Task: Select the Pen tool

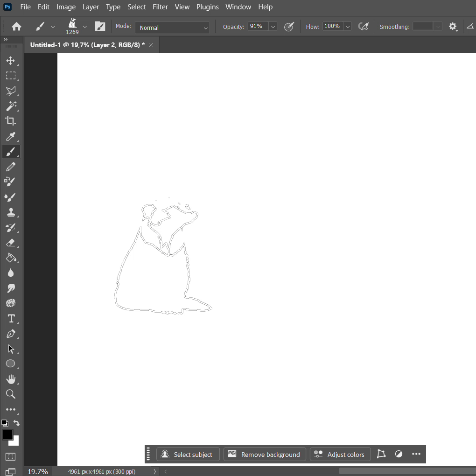Action: (x=10, y=334)
